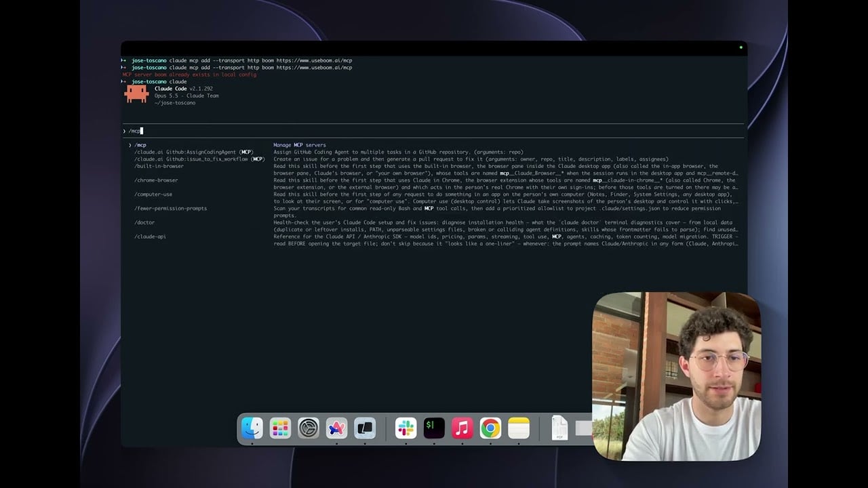The width and height of the screenshot is (868, 488).
Task: Open Google Chrome from the dock
Action: [x=490, y=428]
